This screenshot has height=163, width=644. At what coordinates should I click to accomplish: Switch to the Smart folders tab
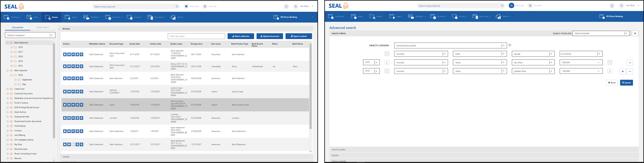point(43,28)
